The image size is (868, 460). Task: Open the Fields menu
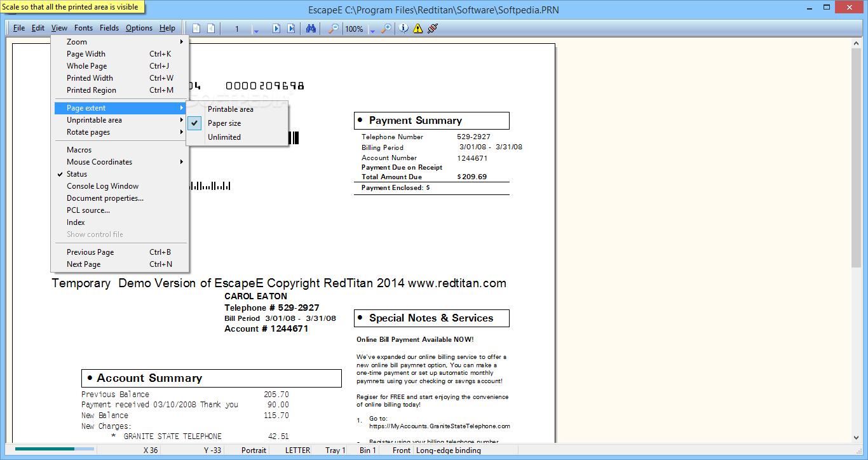pos(109,28)
